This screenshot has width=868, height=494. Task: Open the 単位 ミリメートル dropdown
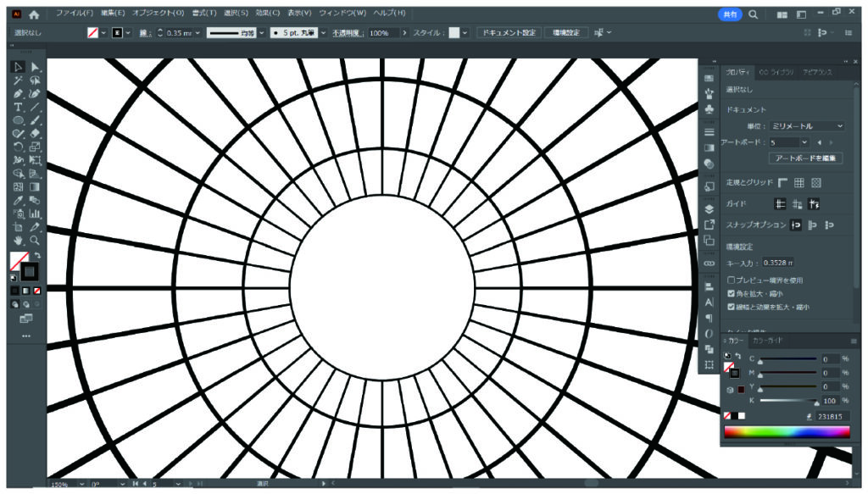pos(807,126)
